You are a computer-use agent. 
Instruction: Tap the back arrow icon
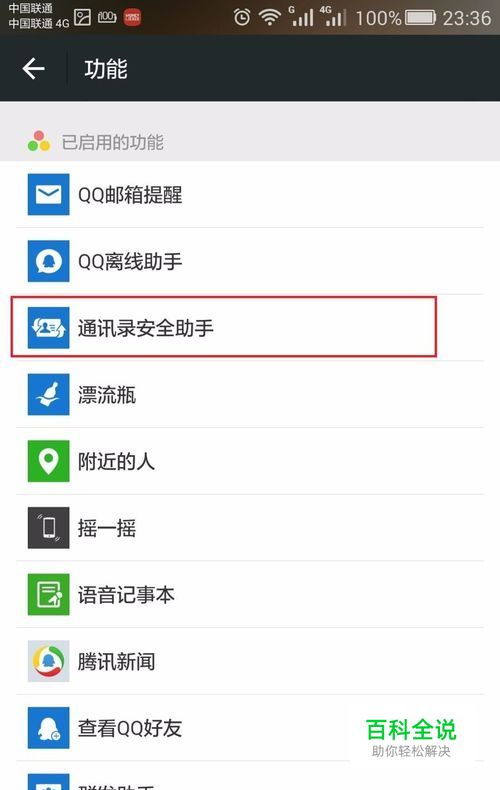pyautogui.click(x=34, y=69)
